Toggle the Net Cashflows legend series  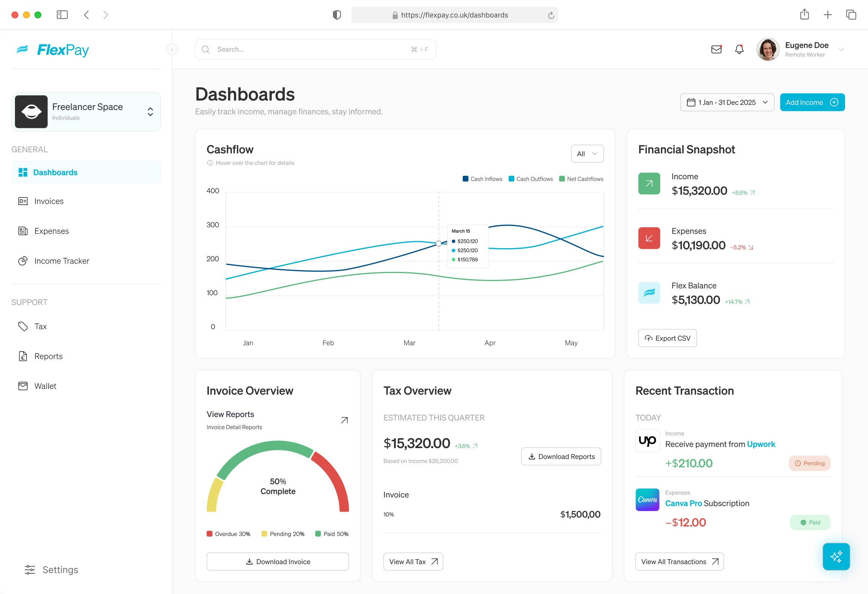(581, 179)
